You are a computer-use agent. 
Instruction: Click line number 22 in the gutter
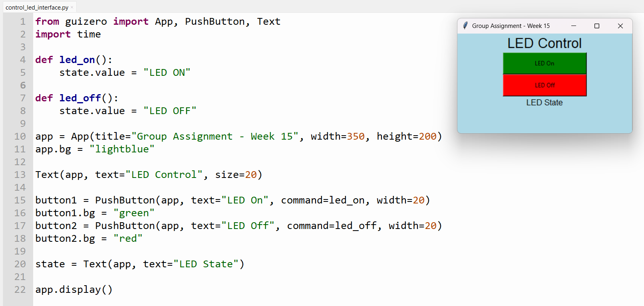(20, 290)
